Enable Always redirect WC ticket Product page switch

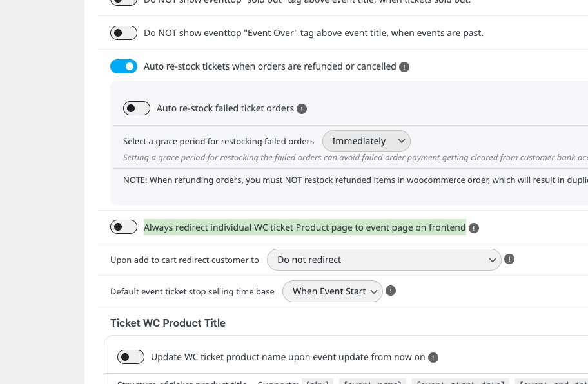tap(124, 227)
